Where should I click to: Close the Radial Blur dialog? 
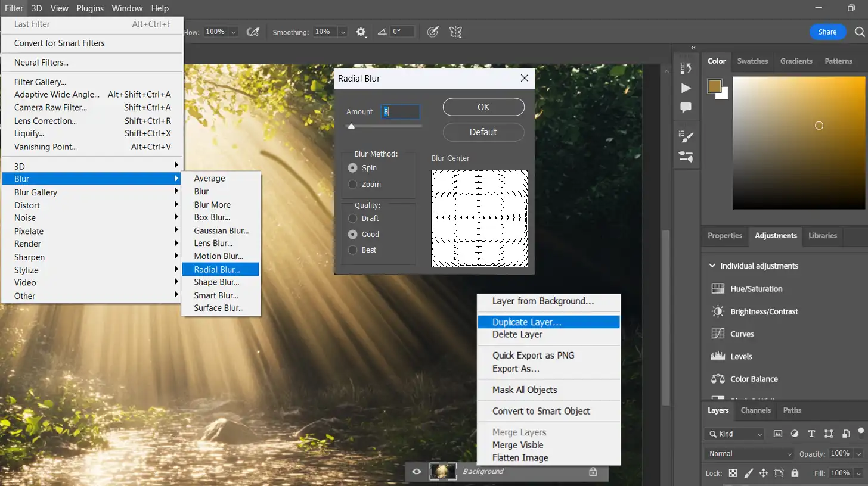click(x=525, y=78)
